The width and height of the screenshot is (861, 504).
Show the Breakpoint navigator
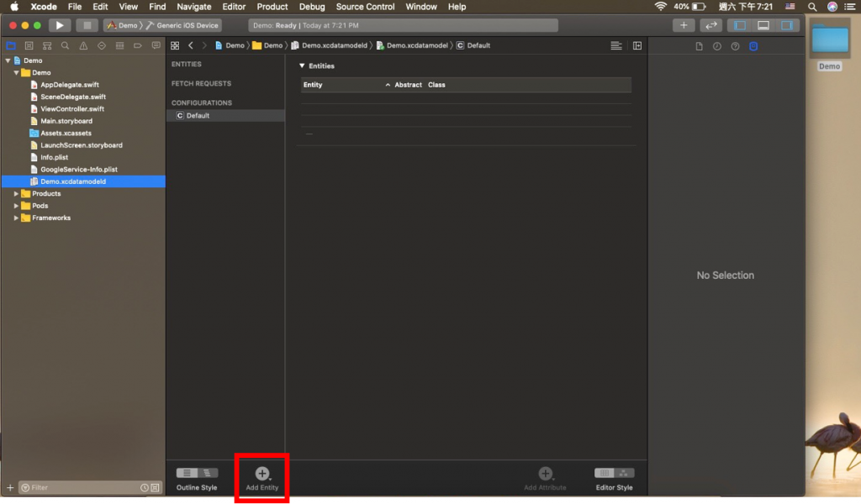click(x=138, y=45)
